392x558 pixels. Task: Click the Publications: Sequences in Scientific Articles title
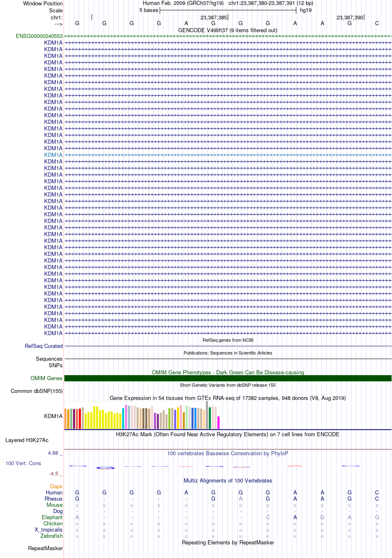tap(228, 353)
